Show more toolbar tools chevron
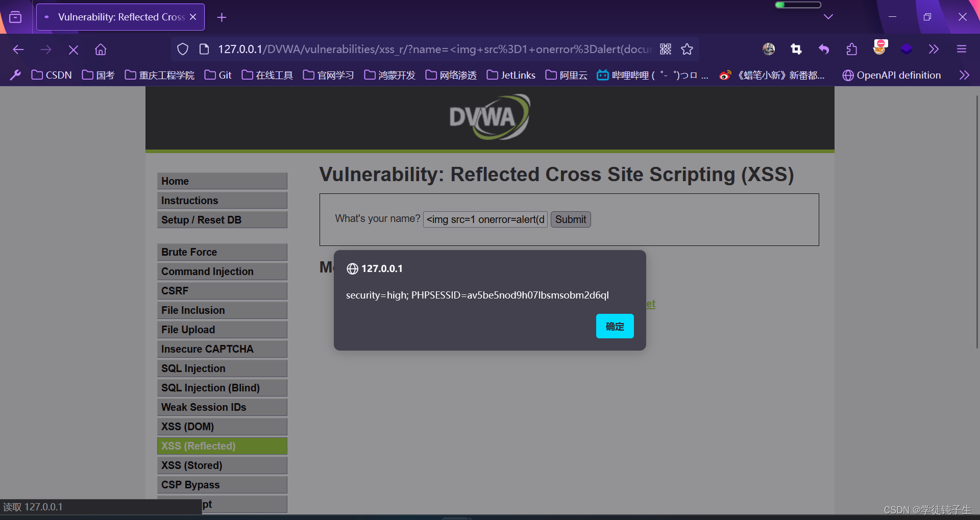This screenshot has height=520, width=980. 934,49
